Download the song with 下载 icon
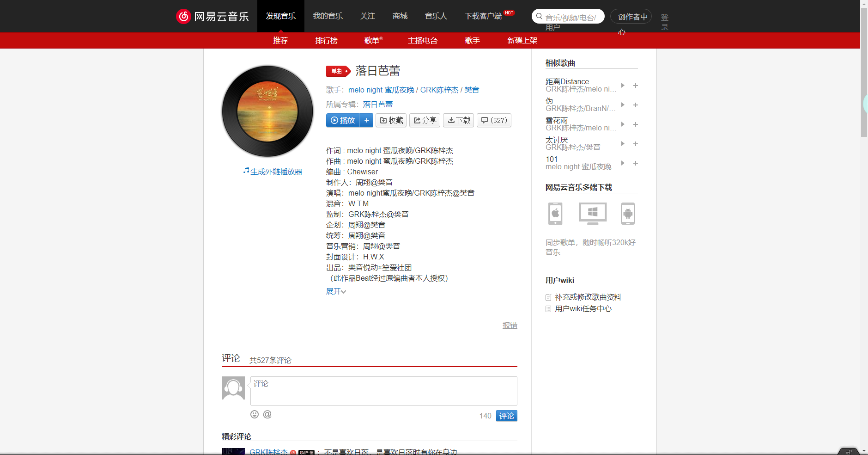This screenshot has width=868, height=455. pyautogui.click(x=458, y=120)
